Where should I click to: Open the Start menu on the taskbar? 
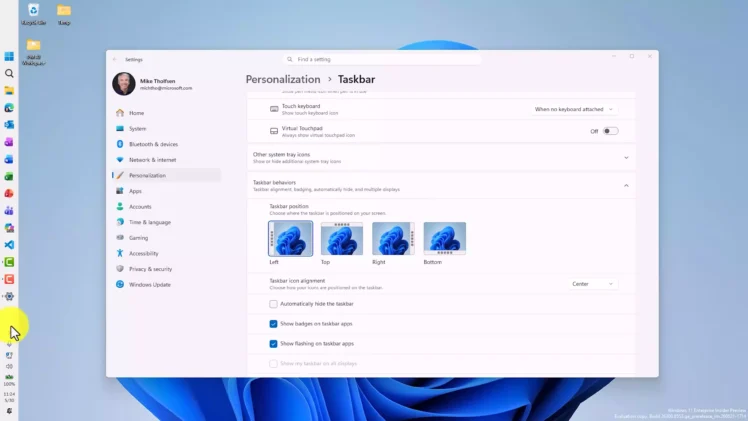click(9, 56)
